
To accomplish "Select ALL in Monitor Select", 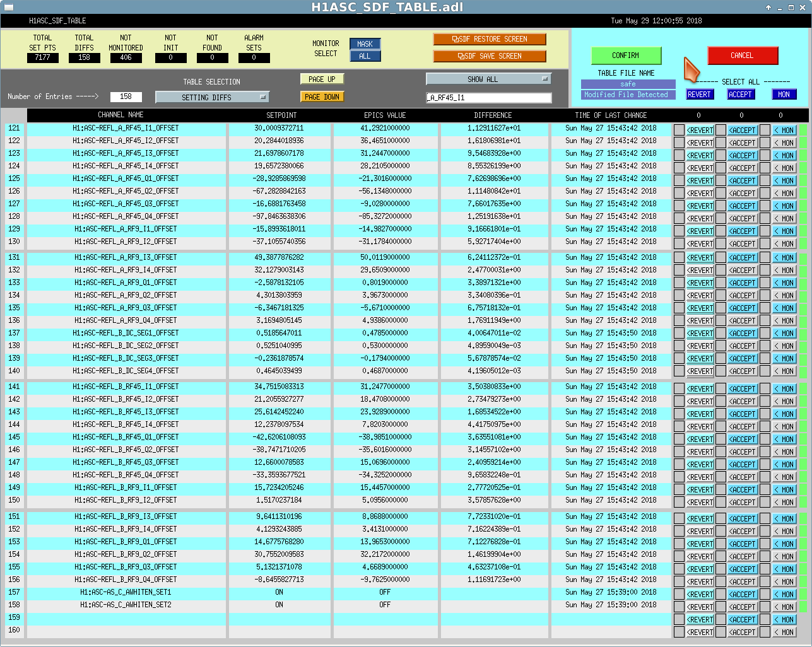I will coord(365,56).
